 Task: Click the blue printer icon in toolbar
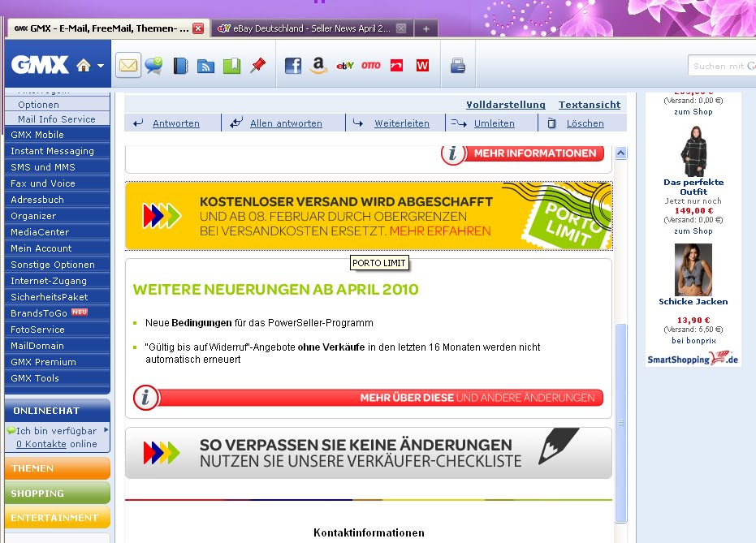(458, 66)
